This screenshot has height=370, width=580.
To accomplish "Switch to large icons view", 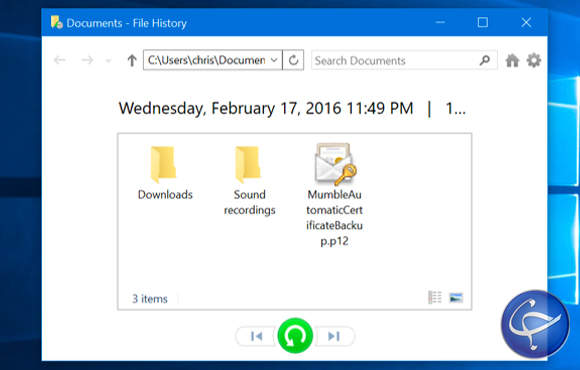I will pyautogui.click(x=456, y=297).
